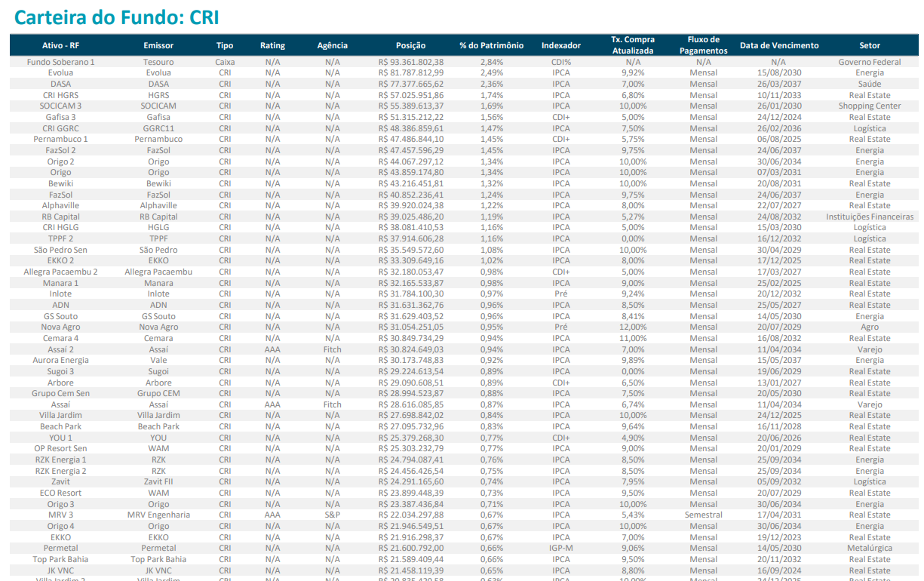924x581 pixels.
Task: Select the 'Caixa' type cell
Action: [225, 62]
